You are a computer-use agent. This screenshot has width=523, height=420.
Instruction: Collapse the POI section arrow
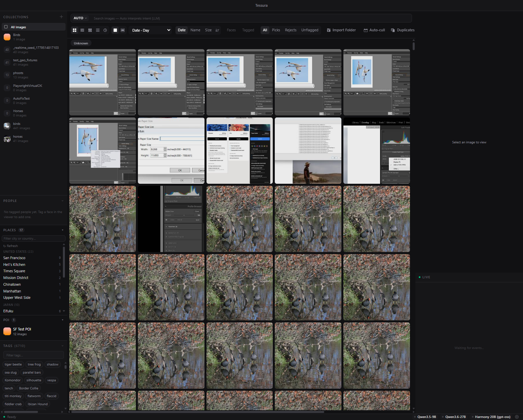(x=63, y=320)
